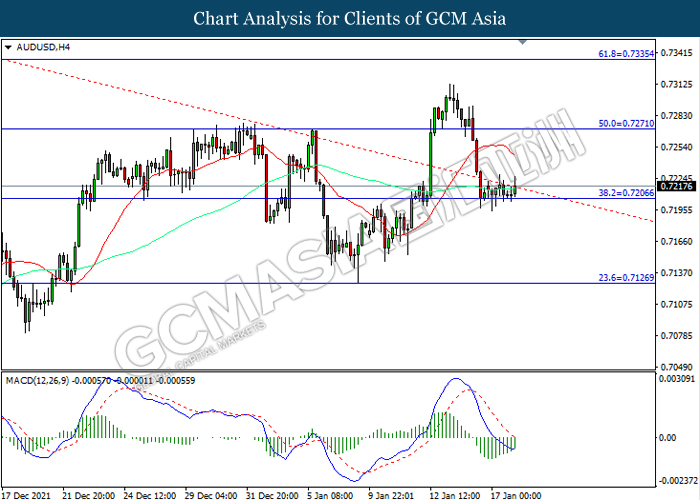Click the 0.70490 price scale value
Viewport: 700px width, 500px height.
[676, 367]
